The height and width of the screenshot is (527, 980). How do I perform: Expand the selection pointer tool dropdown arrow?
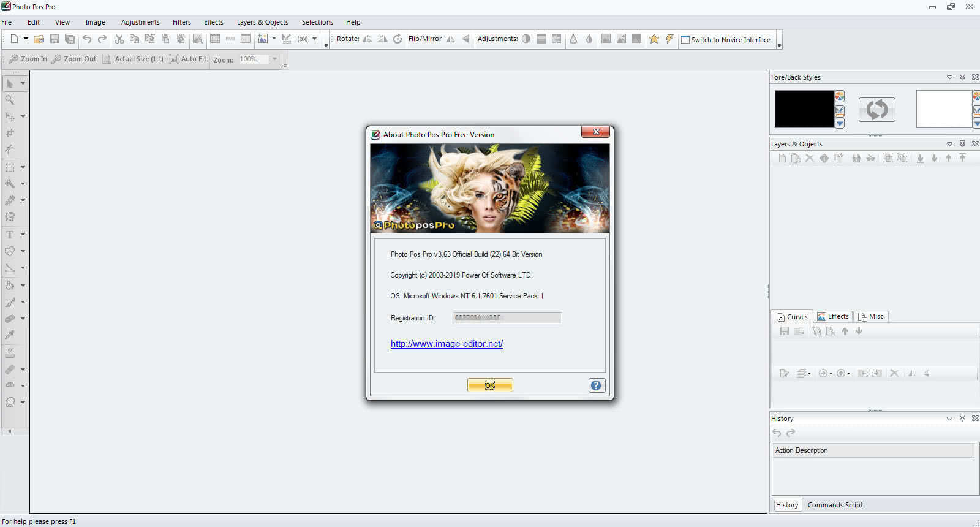click(x=23, y=83)
